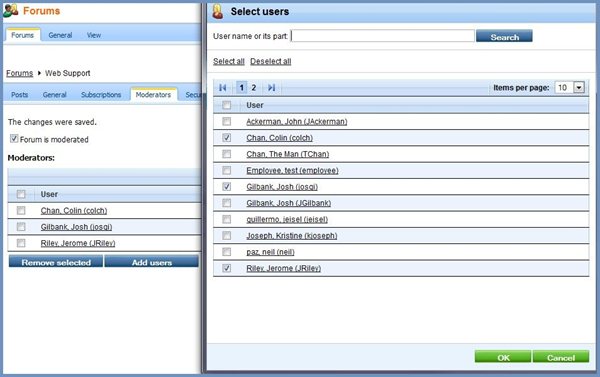This screenshot has width=600, height=377.
Task: Click the Forums breadcrumb link
Action: [x=20, y=73]
